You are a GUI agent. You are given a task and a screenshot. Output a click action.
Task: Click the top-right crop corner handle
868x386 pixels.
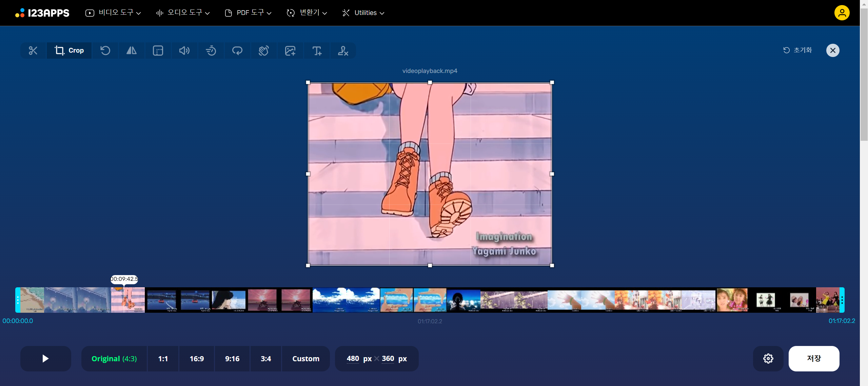coord(552,82)
